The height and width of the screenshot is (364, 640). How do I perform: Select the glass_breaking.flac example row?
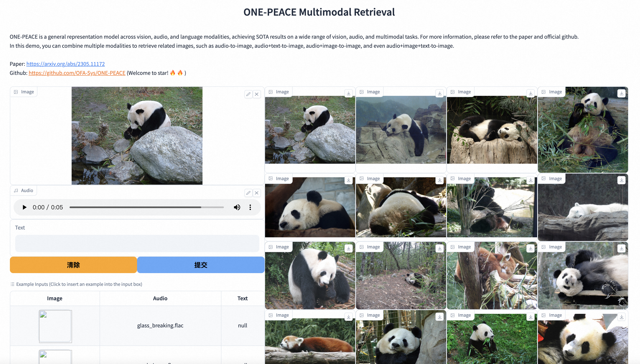[x=160, y=325]
